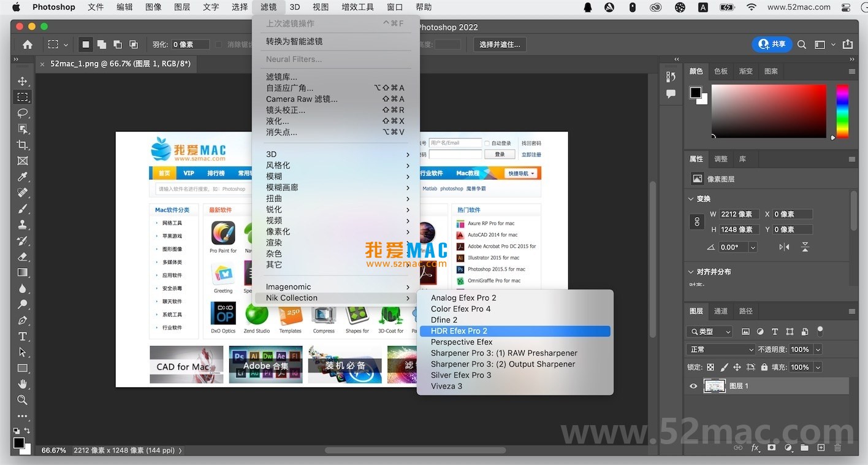Click the Add layer style fx icon
This screenshot has width=868, height=465.
point(755,448)
